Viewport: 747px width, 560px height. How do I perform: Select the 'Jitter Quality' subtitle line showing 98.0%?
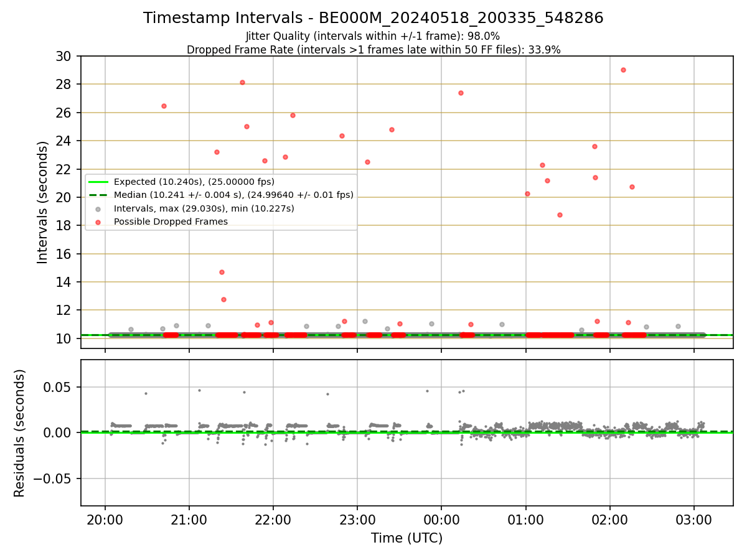373,37
